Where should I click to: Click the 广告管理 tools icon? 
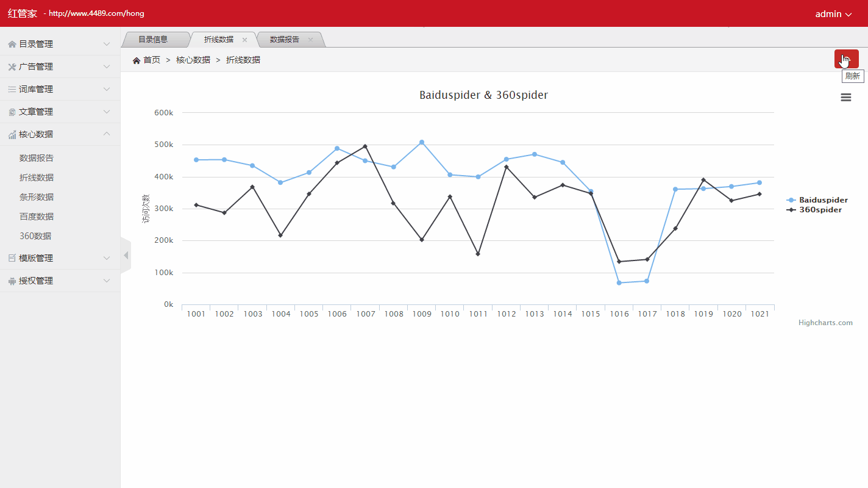(12, 67)
